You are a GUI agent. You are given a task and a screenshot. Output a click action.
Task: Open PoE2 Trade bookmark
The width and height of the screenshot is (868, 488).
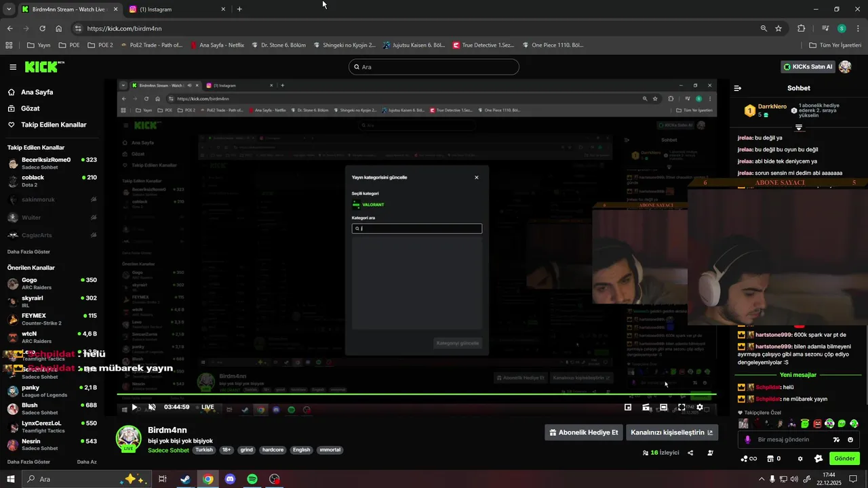tap(151, 45)
